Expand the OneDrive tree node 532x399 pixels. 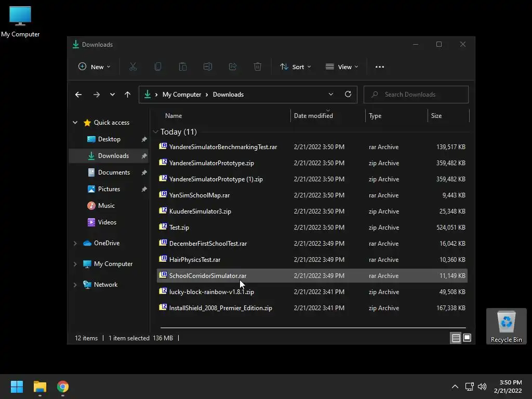(75, 243)
